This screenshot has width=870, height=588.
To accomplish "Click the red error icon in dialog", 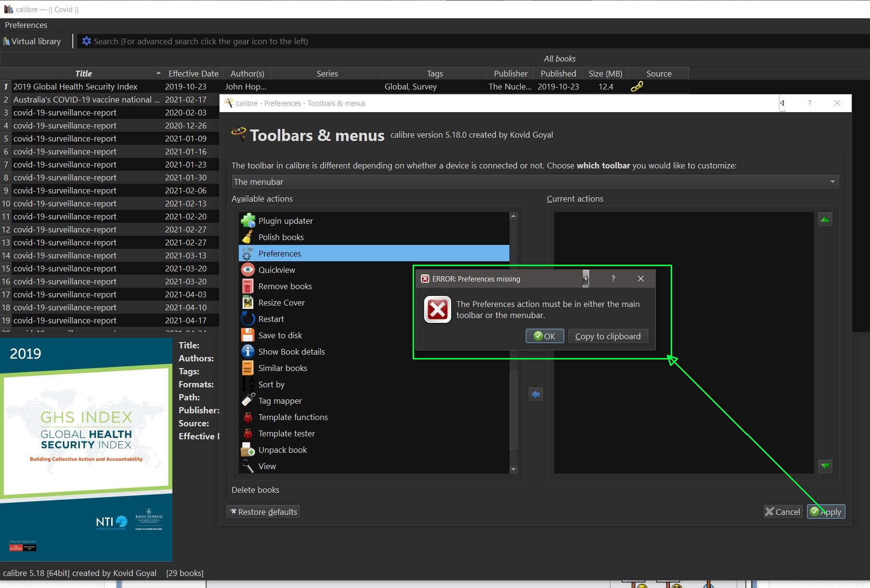I will click(438, 309).
